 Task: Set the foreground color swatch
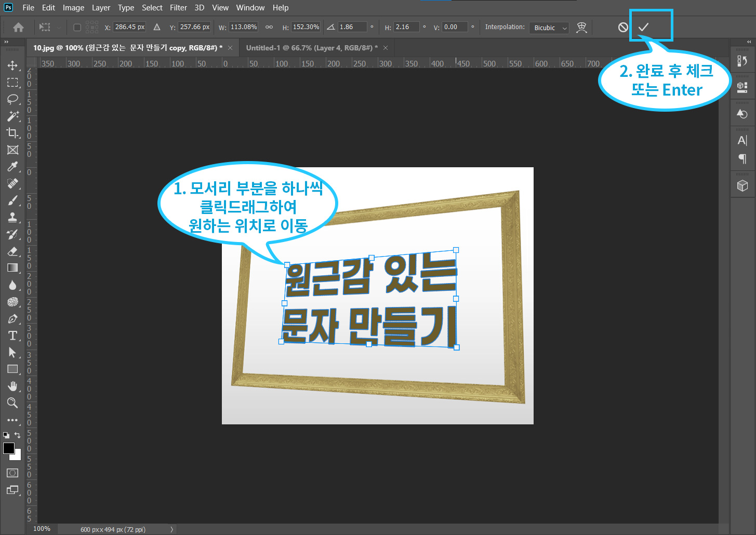click(8, 448)
